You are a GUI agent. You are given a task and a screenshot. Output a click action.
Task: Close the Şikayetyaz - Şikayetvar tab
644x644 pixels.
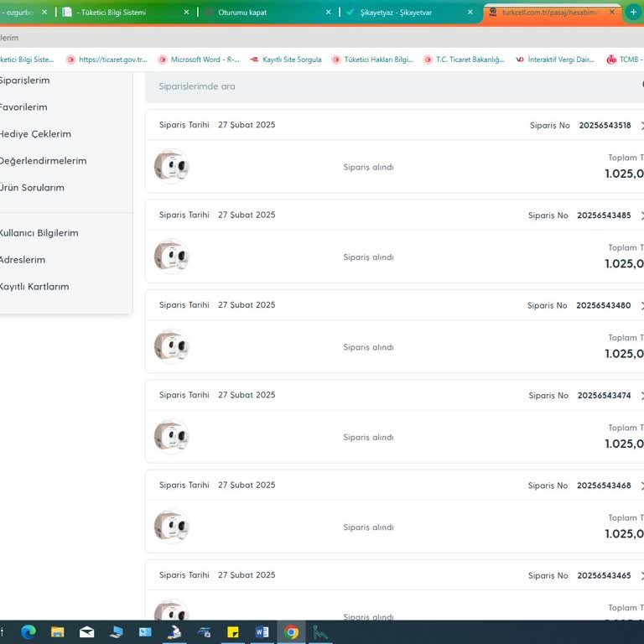[x=470, y=13]
